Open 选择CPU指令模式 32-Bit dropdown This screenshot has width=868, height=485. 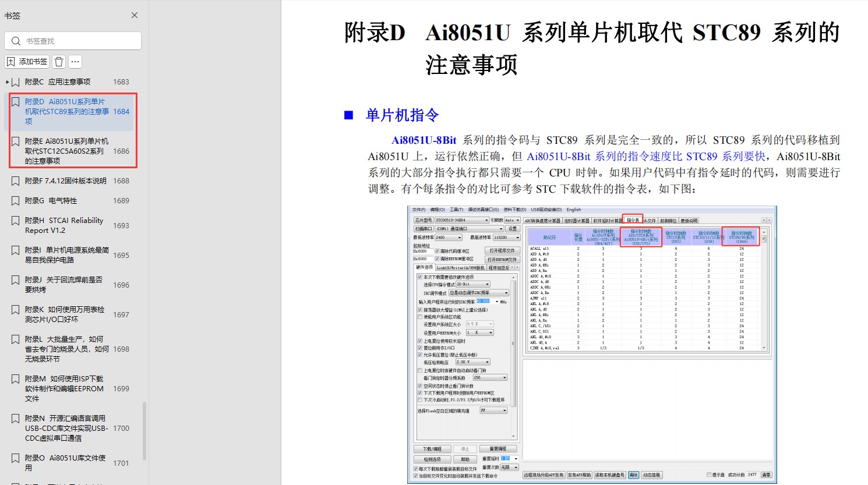pos(472,284)
